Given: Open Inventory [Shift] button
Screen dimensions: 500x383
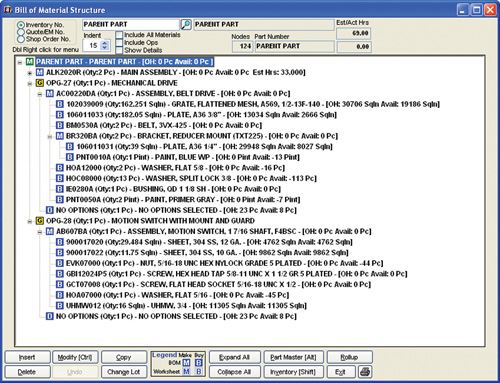Looking at the screenshot, I should click(x=293, y=372).
